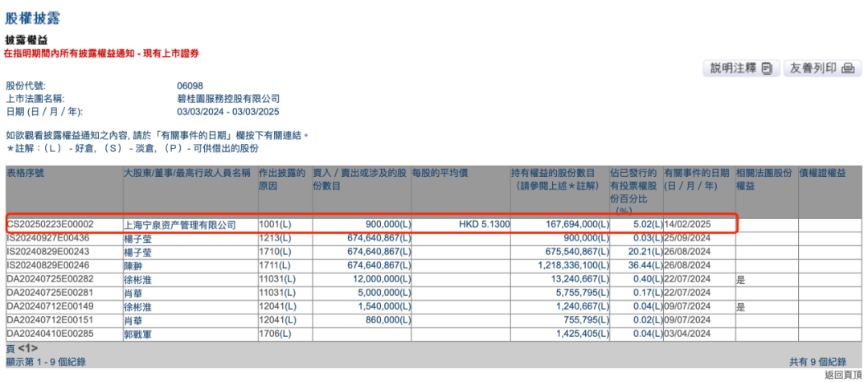
Task: Open the 說明注釋 notes button
Action: click(x=741, y=68)
